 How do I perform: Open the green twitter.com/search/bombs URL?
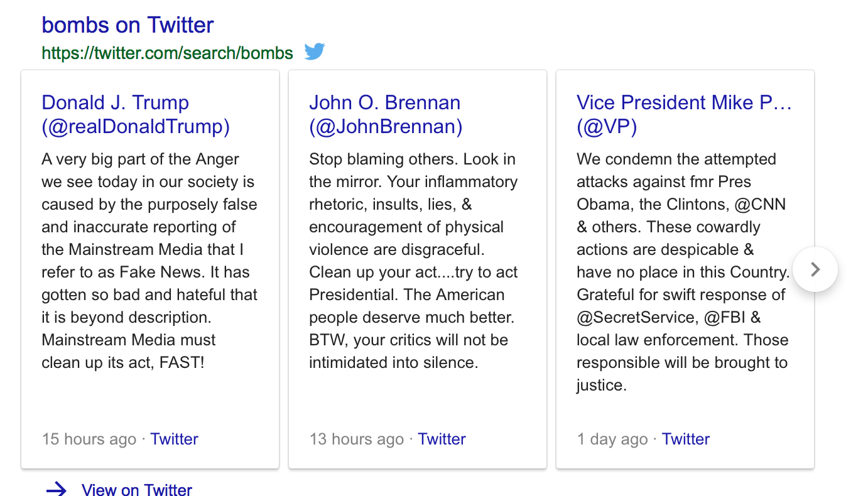(167, 53)
